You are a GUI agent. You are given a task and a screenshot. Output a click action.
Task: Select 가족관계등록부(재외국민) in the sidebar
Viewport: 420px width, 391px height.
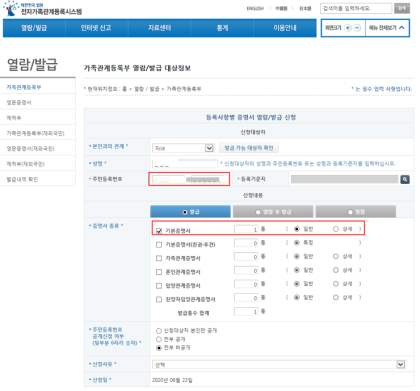point(35,133)
